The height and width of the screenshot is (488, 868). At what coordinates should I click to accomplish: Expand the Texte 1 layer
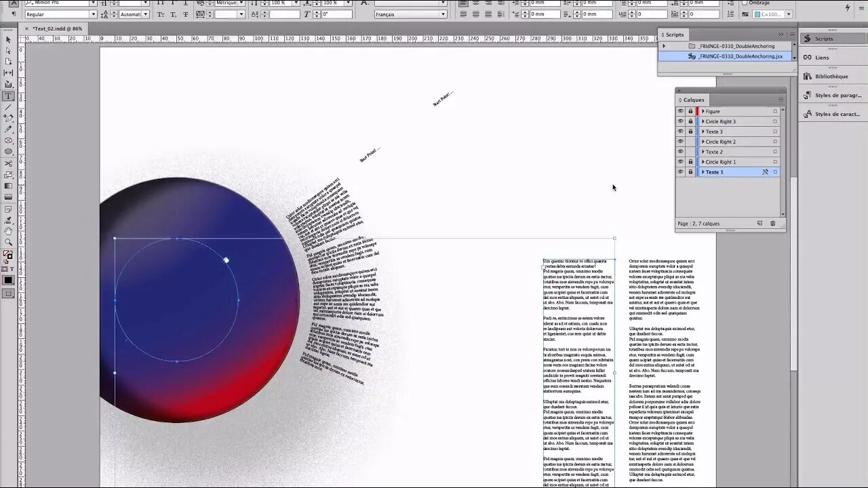(x=703, y=172)
